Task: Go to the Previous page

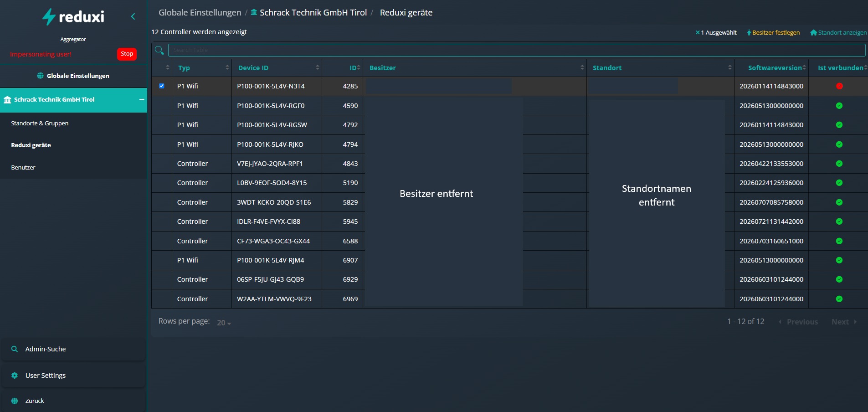Action: tap(798, 322)
